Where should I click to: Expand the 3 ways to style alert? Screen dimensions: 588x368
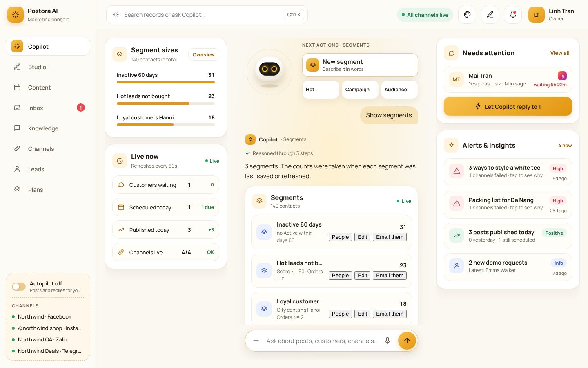click(x=508, y=173)
